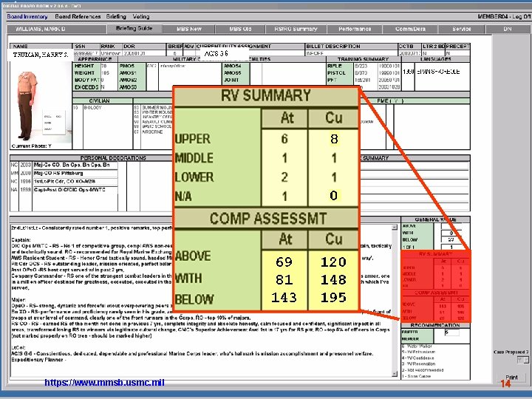The width and height of the screenshot is (532, 399).
Task: Open the DN tab
Action: 508,29
